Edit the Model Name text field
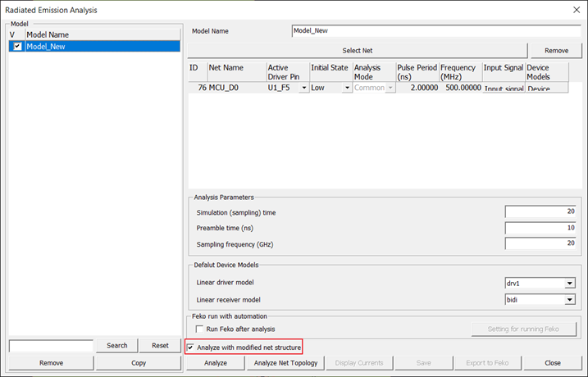The image size is (588, 377). pos(435,31)
